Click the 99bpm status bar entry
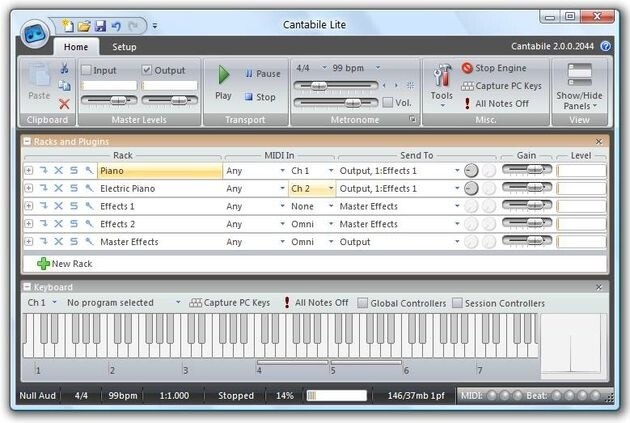Screen dimensions: 630x423 point(123,396)
